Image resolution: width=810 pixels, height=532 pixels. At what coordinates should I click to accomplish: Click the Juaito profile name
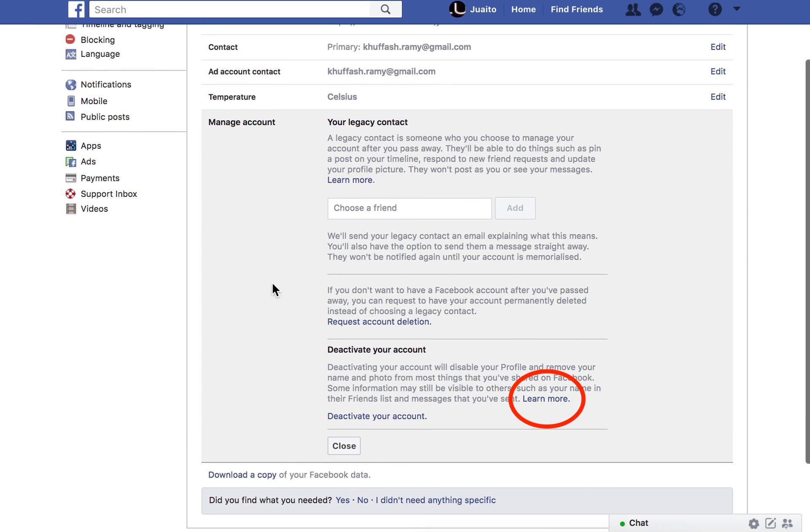point(483,9)
